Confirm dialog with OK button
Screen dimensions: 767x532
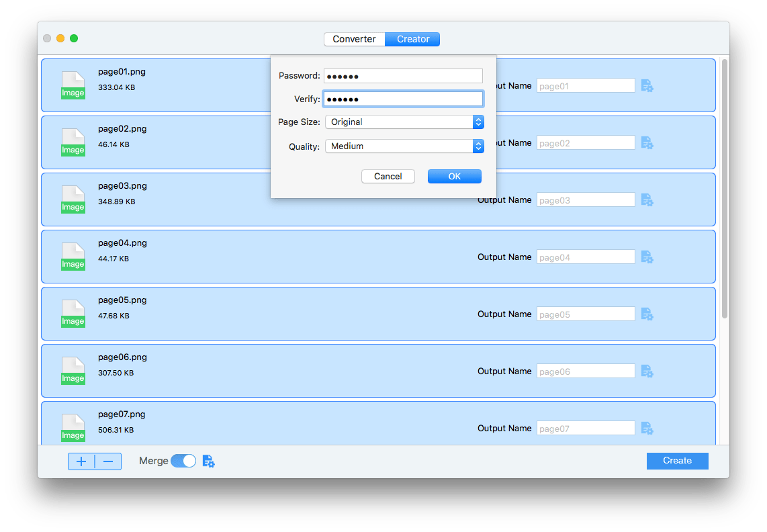tap(455, 176)
